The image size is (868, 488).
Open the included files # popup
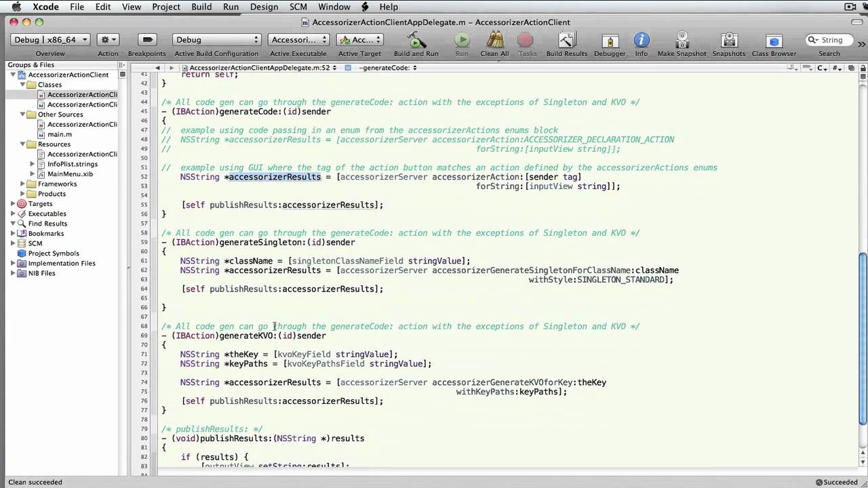[837, 68]
